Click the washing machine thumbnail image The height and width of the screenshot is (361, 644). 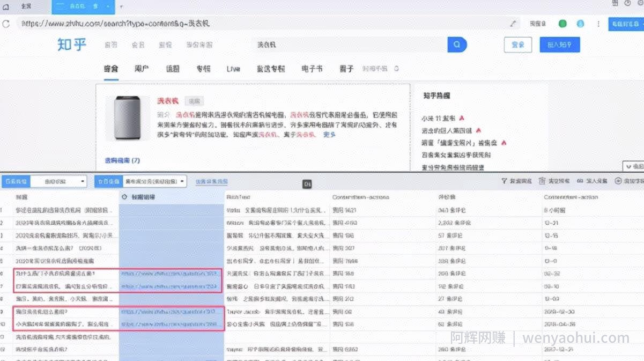pyautogui.click(x=128, y=118)
